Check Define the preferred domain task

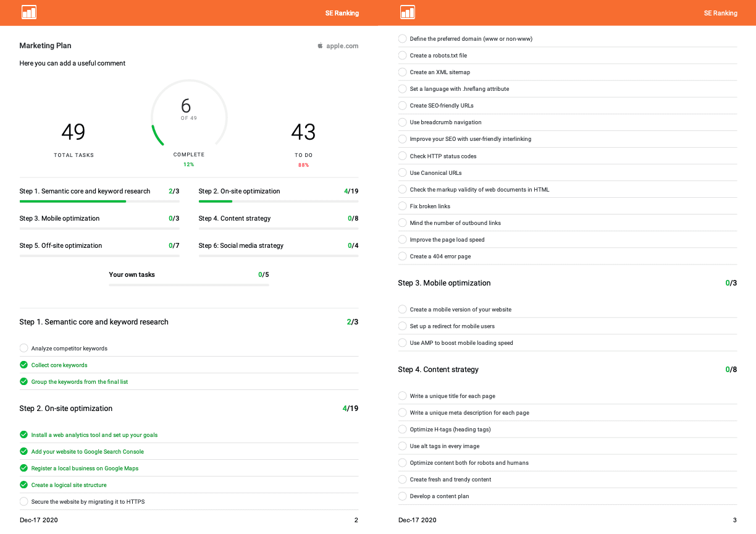pyautogui.click(x=403, y=38)
